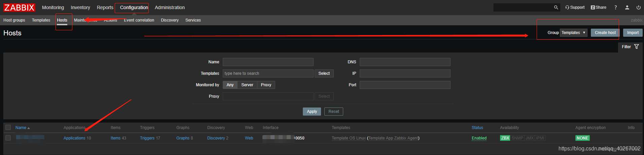The height and width of the screenshot is (155, 644).
Task: Open Template OS Linux link
Action: tap(349, 138)
